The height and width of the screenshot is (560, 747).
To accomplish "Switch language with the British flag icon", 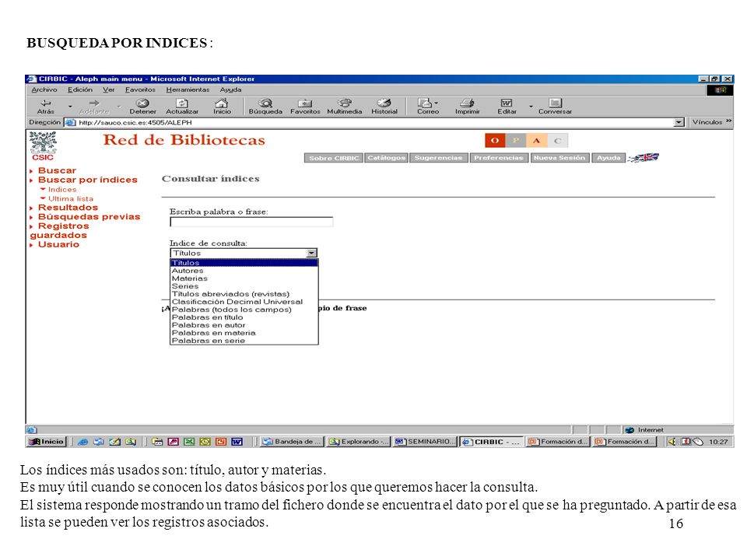I will [644, 158].
